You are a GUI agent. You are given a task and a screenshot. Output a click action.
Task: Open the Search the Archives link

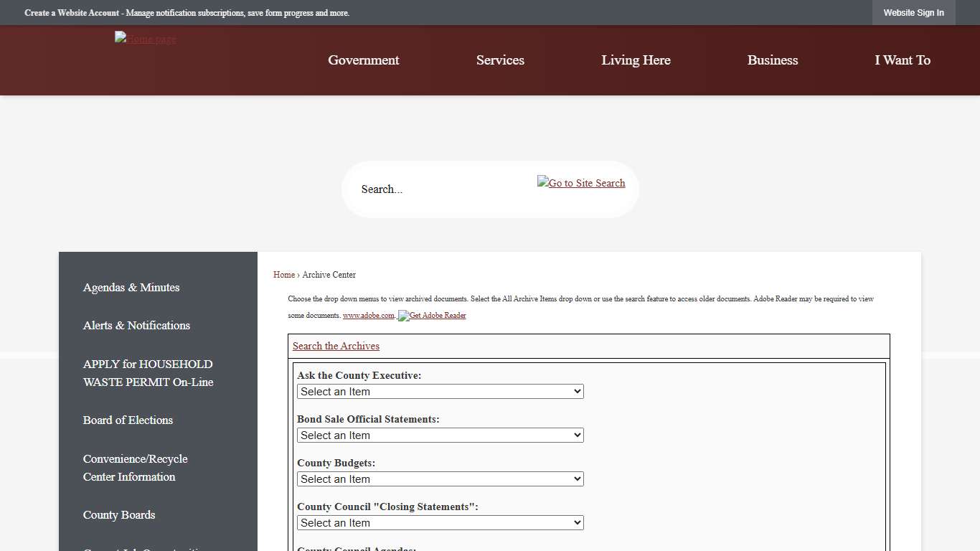coord(336,346)
